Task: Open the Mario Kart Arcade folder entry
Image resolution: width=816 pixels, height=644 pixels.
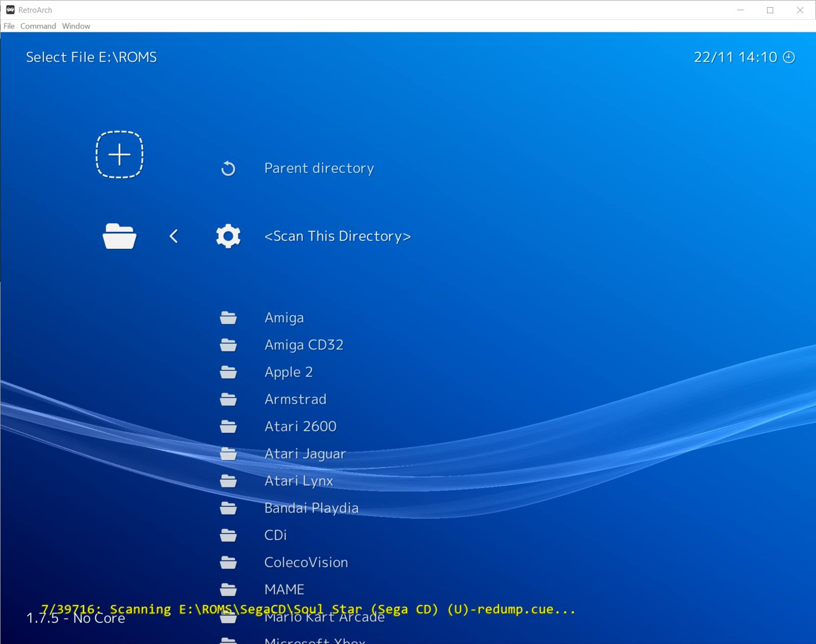Action: tap(324, 617)
